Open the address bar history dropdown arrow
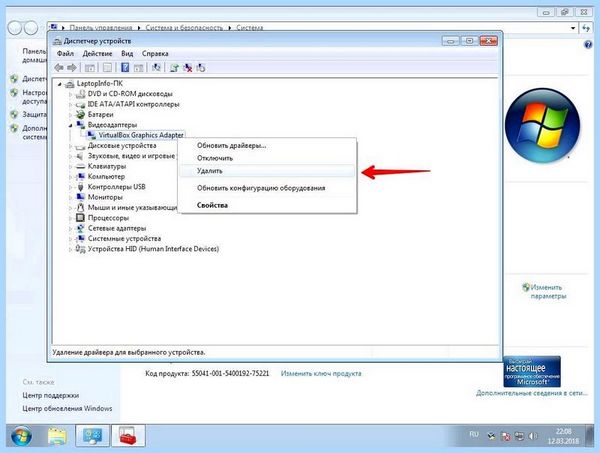 (573, 28)
